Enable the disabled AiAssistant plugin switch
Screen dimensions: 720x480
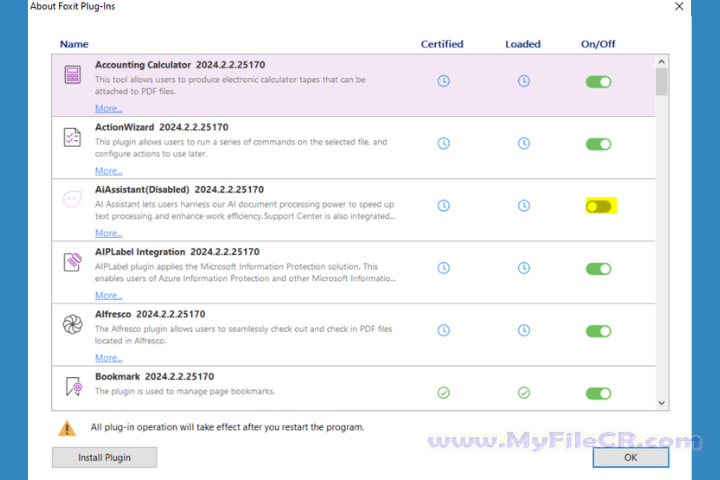pyautogui.click(x=598, y=206)
